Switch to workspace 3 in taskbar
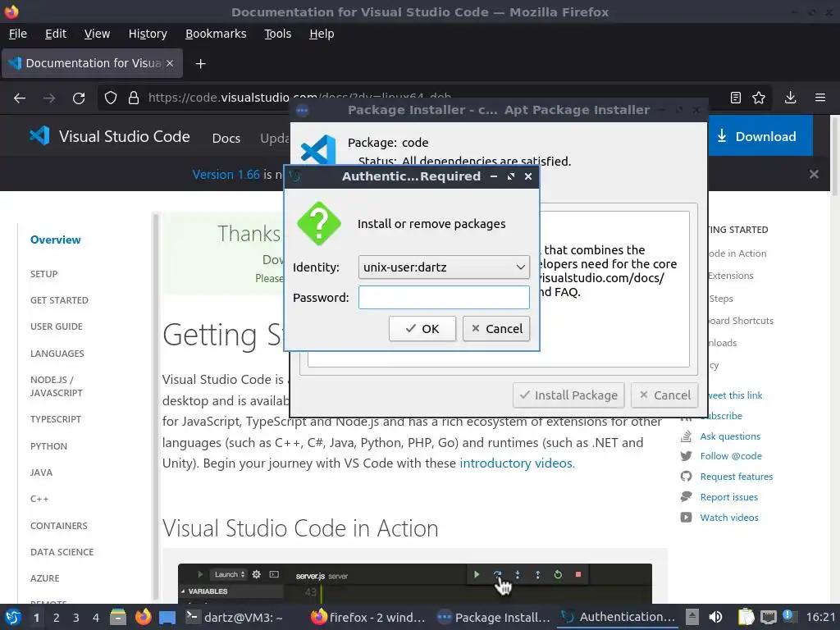The image size is (840, 630). pyautogui.click(x=76, y=618)
